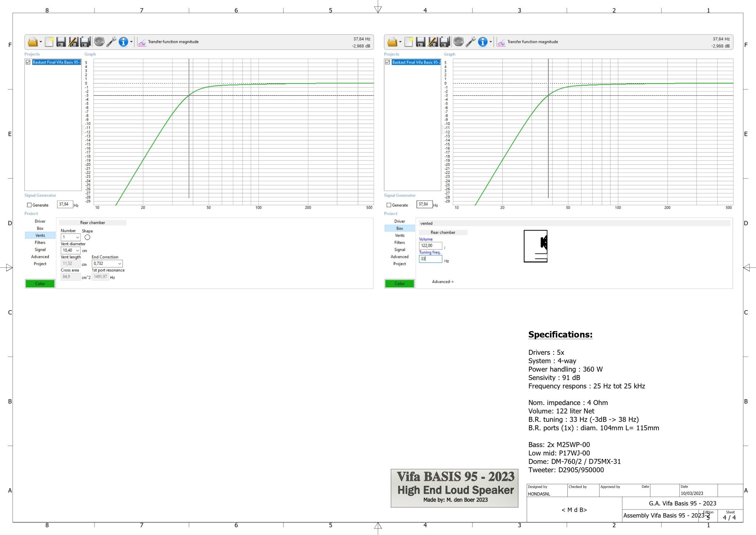Create new project in Vents-settings window
Viewport: 756px width, 535px height.
[x=49, y=42]
